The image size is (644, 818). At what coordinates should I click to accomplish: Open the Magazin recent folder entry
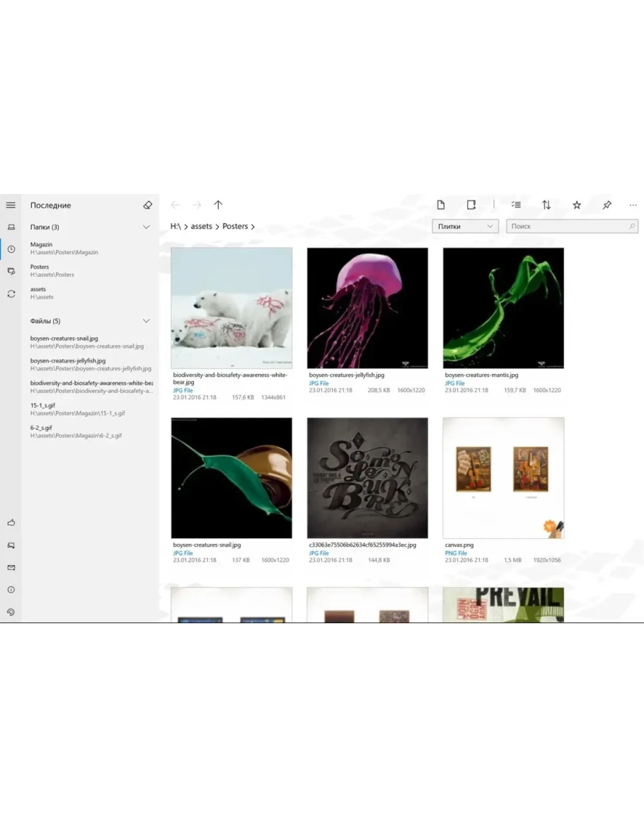[x=64, y=248]
